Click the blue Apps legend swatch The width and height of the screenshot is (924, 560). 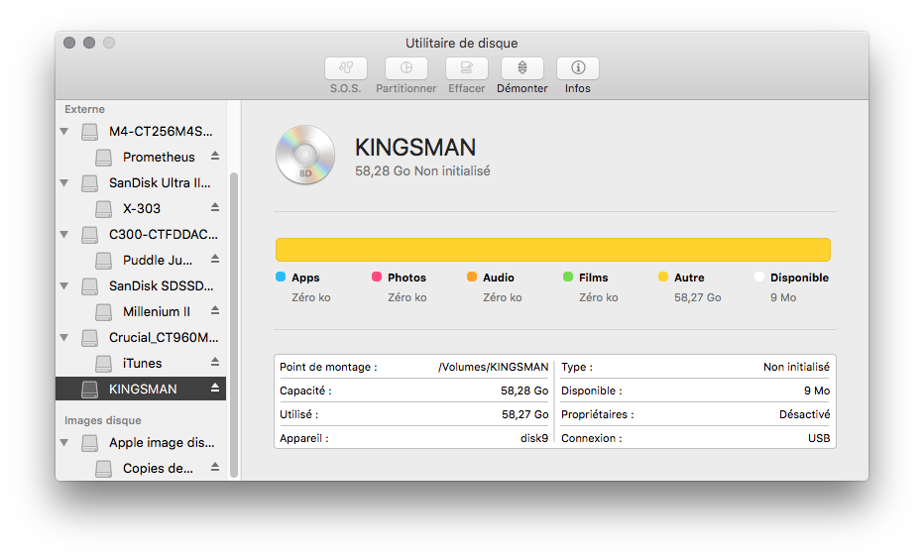pos(281,277)
